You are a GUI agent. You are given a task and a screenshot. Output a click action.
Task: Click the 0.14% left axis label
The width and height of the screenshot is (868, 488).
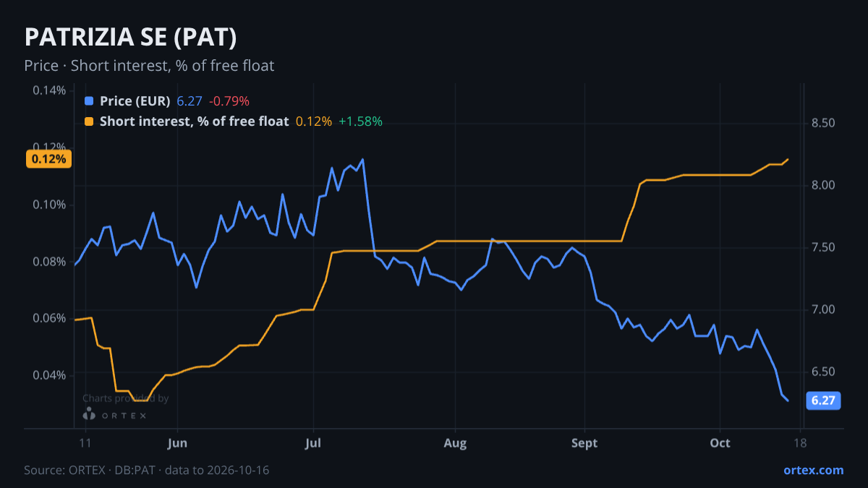pyautogui.click(x=49, y=90)
